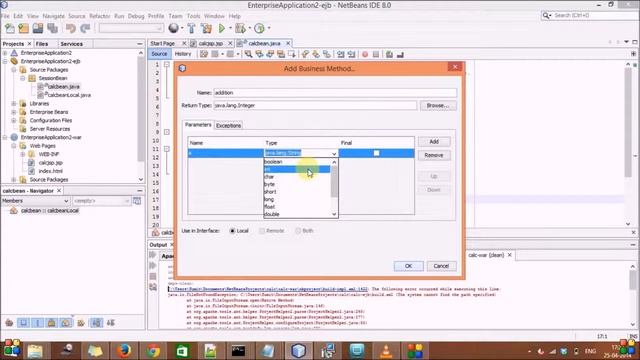Switch to the Exceptions tab
Screen dimensions: 640x360
pos(229,126)
